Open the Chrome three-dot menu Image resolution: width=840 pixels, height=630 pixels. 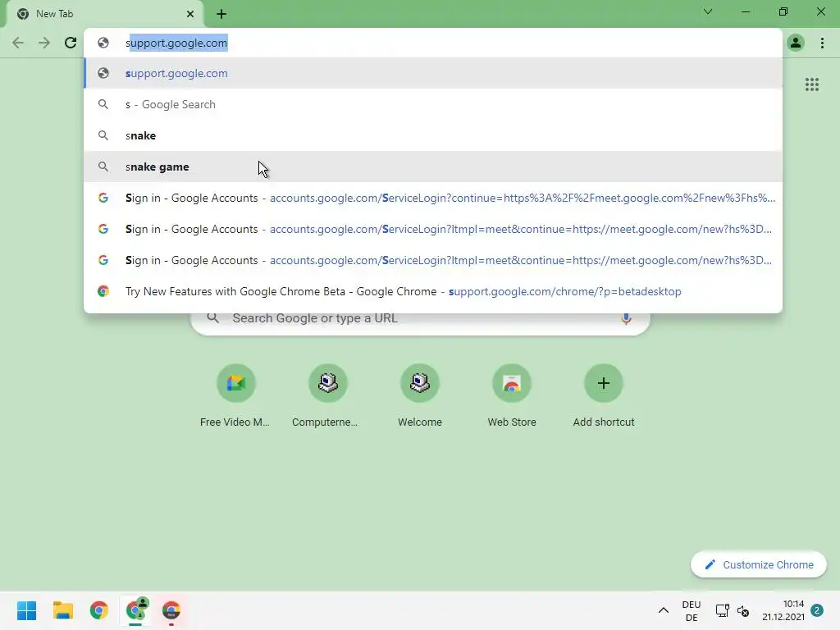pos(822,43)
